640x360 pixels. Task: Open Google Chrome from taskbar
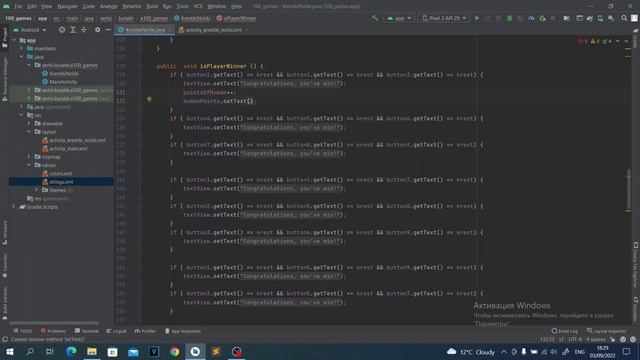tap(174, 351)
